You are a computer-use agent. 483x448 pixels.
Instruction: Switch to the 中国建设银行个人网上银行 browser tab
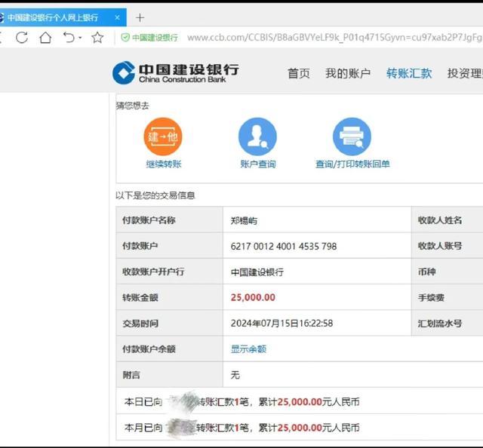(x=53, y=17)
